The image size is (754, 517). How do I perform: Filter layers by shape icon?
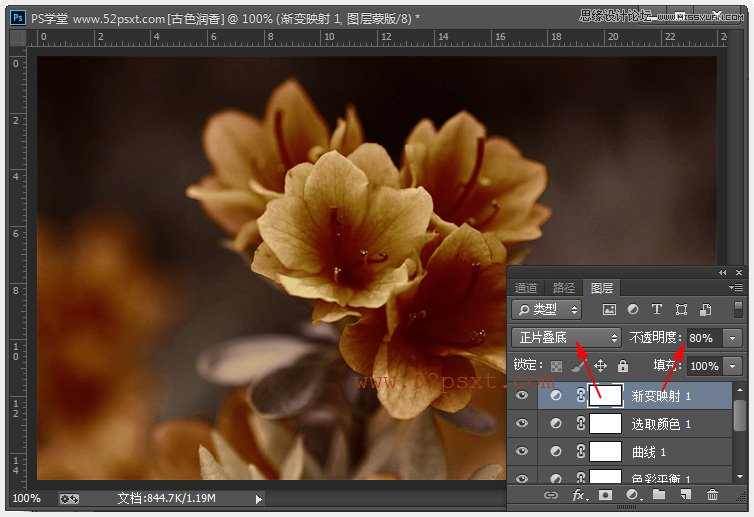(x=681, y=310)
